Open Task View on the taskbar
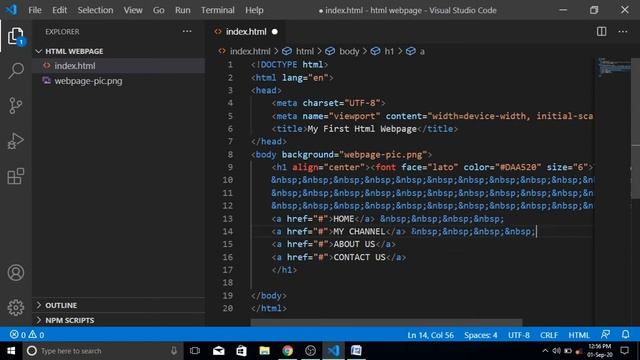Viewport: 640px width, 360px height. tap(195, 351)
